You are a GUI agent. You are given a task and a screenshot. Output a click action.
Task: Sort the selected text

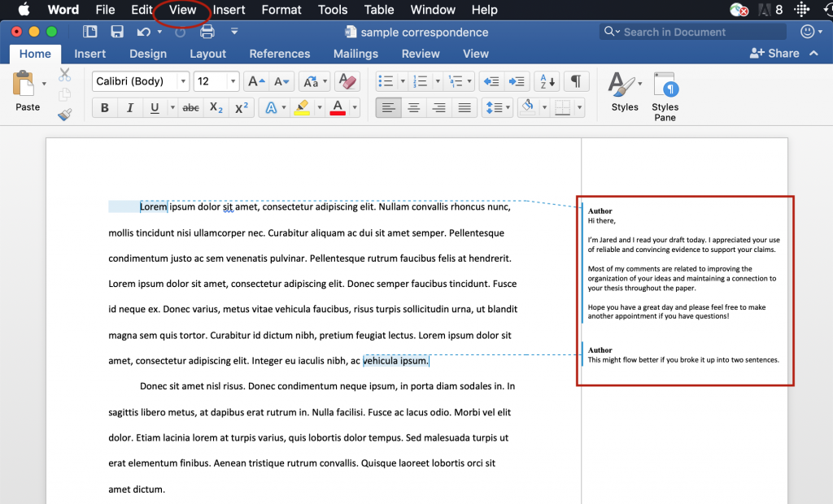[x=545, y=80]
